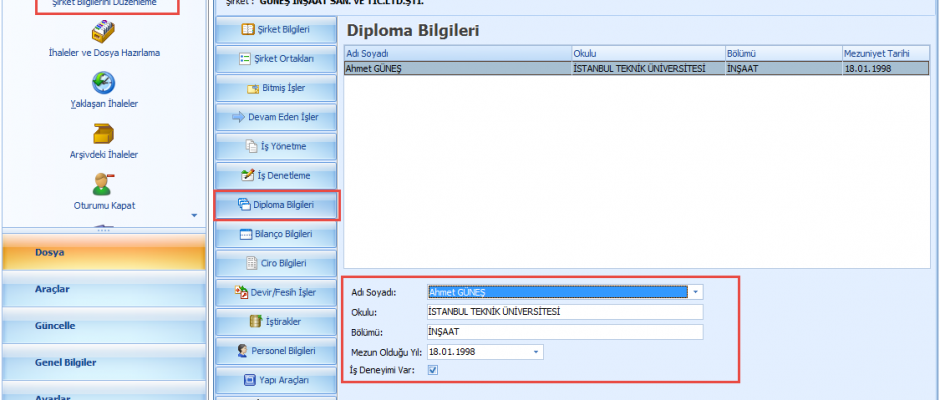940x400 pixels.
Task: Open the Mezun Olduğu Yıl date picker
Action: (x=536, y=352)
